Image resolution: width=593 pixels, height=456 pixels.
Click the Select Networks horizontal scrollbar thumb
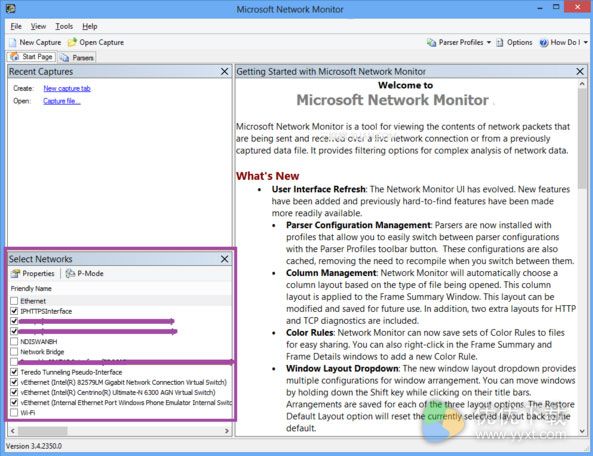click(43, 431)
